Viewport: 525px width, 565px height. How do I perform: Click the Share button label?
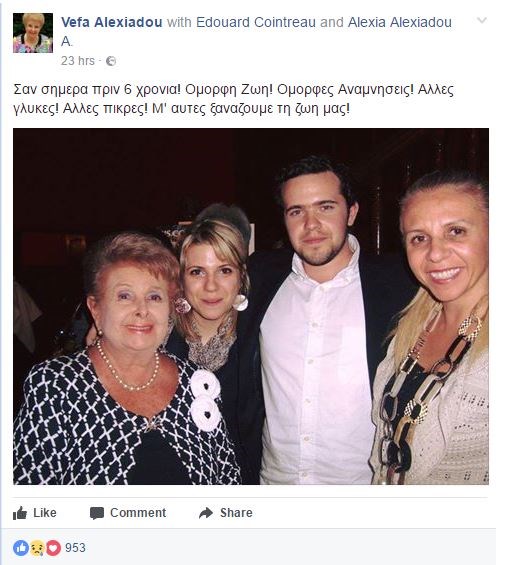click(236, 513)
